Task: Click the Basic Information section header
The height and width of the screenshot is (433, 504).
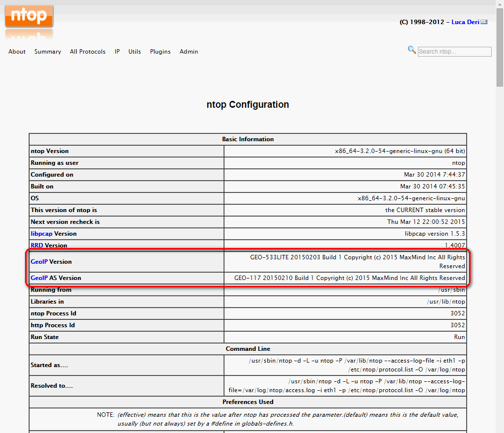Action: (248, 139)
